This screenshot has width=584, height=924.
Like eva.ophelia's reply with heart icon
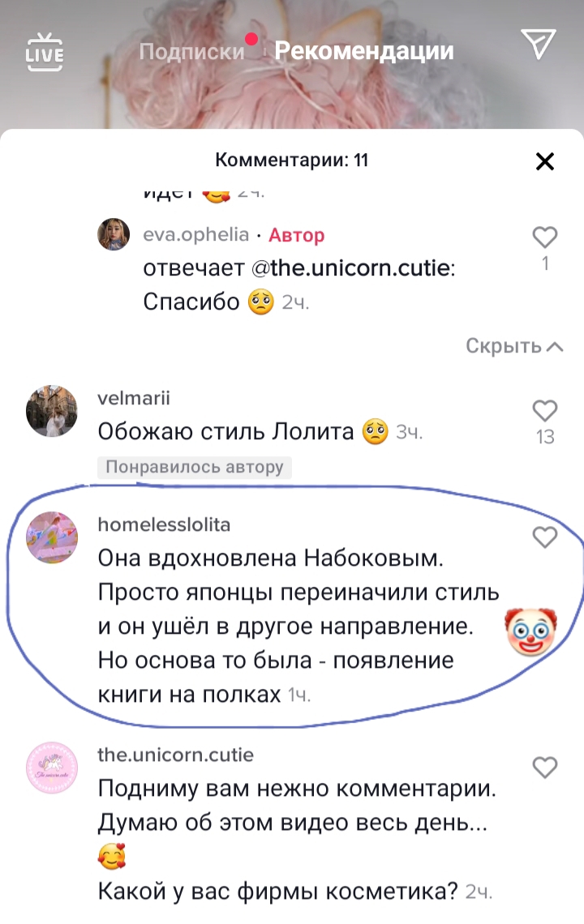point(545,237)
